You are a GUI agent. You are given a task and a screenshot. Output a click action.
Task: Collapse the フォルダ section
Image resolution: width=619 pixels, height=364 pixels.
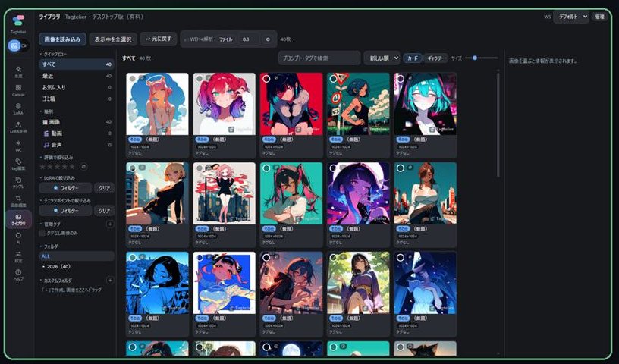coord(49,246)
